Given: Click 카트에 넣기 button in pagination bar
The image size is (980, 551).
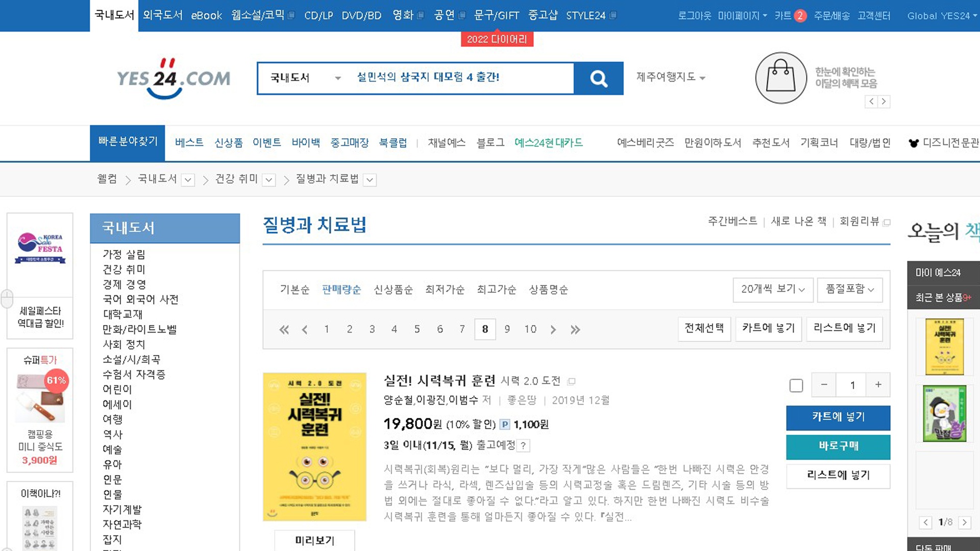Looking at the screenshot, I should (769, 328).
